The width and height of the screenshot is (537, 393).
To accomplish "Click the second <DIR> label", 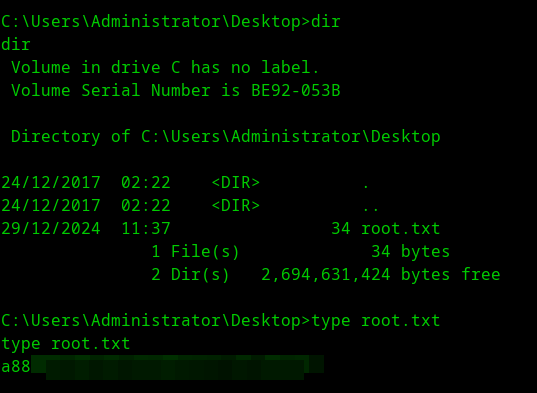I will pos(236,206).
